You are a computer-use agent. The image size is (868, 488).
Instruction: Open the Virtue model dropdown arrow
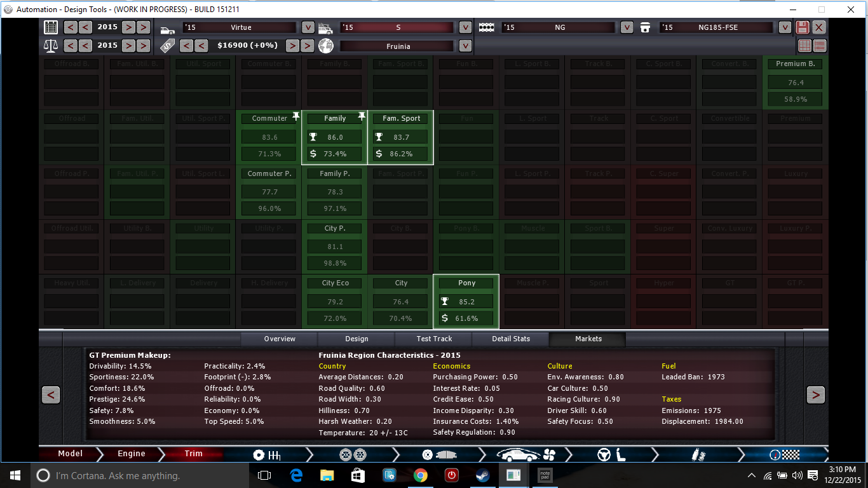point(308,27)
